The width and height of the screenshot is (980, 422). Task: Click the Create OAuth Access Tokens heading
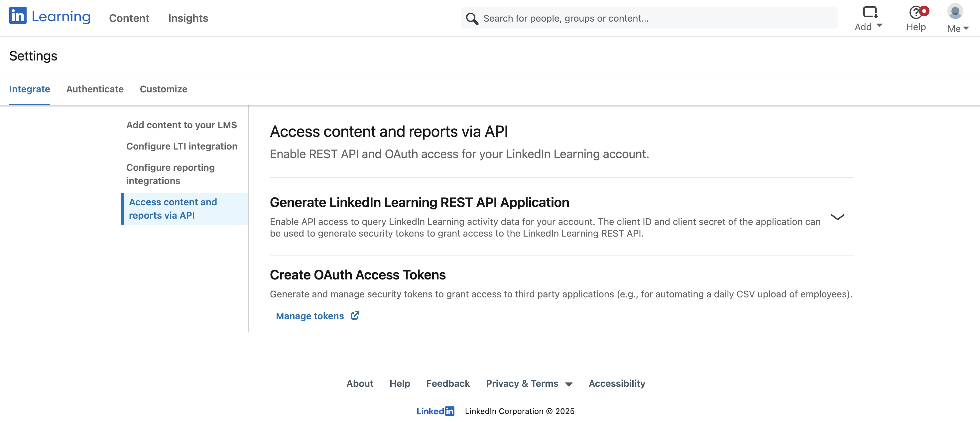(x=358, y=275)
